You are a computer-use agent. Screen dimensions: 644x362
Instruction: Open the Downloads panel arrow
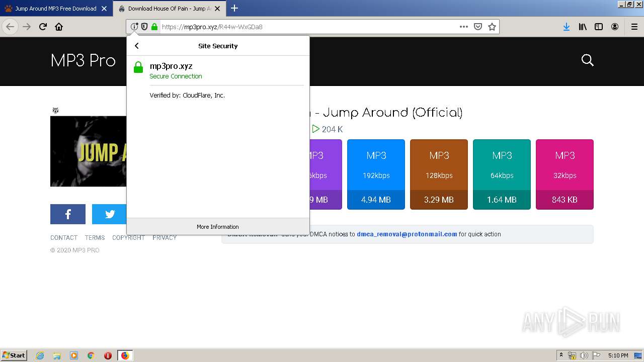click(567, 27)
